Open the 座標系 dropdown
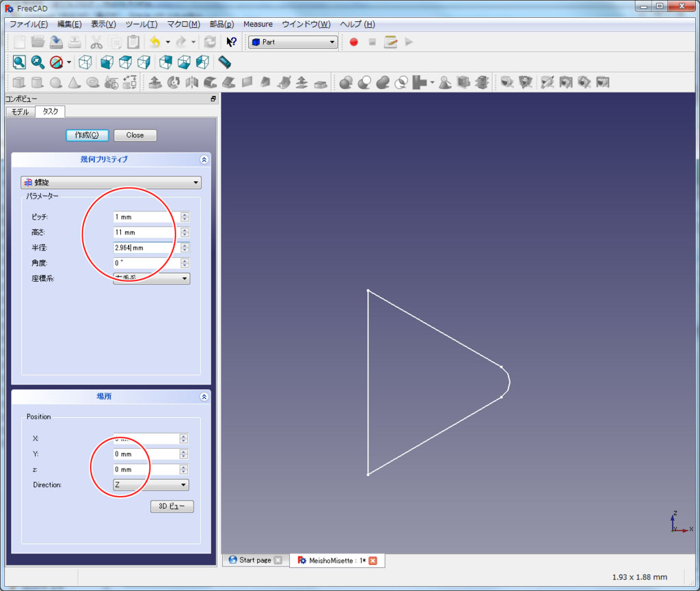This screenshot has width=700, height=591. click(x=151, y=278)
